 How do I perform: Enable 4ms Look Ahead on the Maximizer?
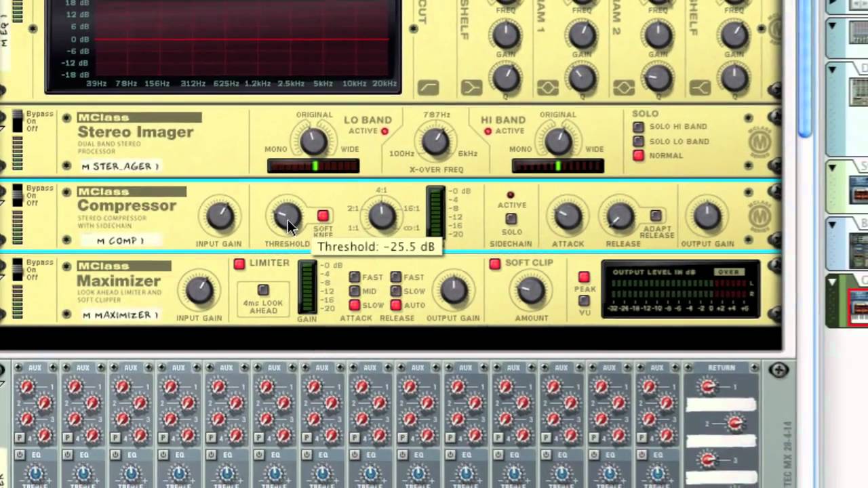point(263,290)
